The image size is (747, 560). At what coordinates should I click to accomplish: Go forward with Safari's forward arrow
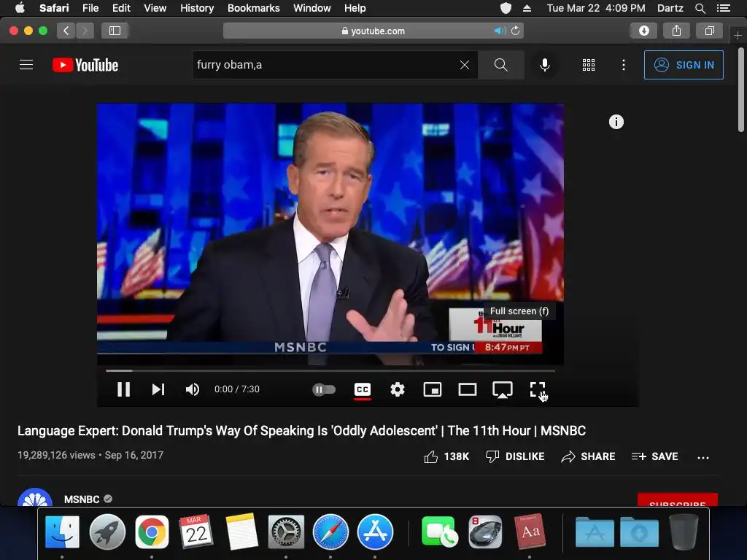[x=85, y=31]
